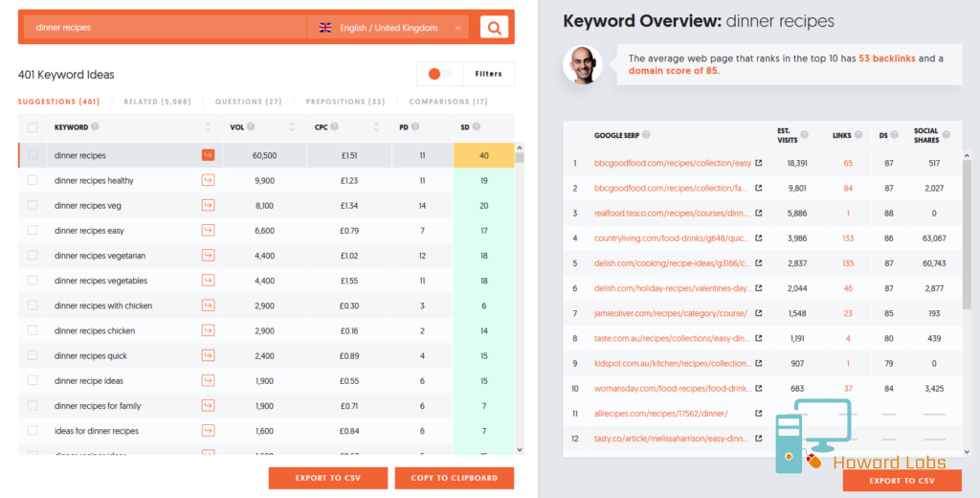Click help icon next to DS header
Screen dimensions: 980x498
(895, 134)
